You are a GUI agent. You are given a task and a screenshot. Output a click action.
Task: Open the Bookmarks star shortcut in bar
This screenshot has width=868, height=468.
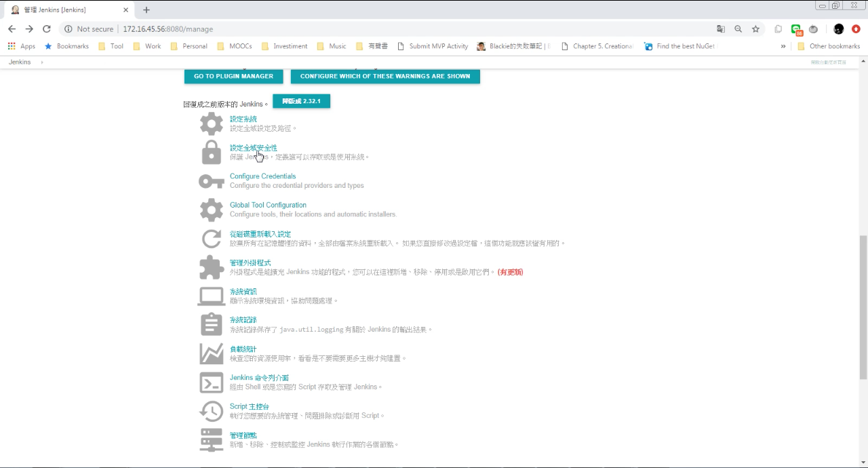click(x=66, y=46)
